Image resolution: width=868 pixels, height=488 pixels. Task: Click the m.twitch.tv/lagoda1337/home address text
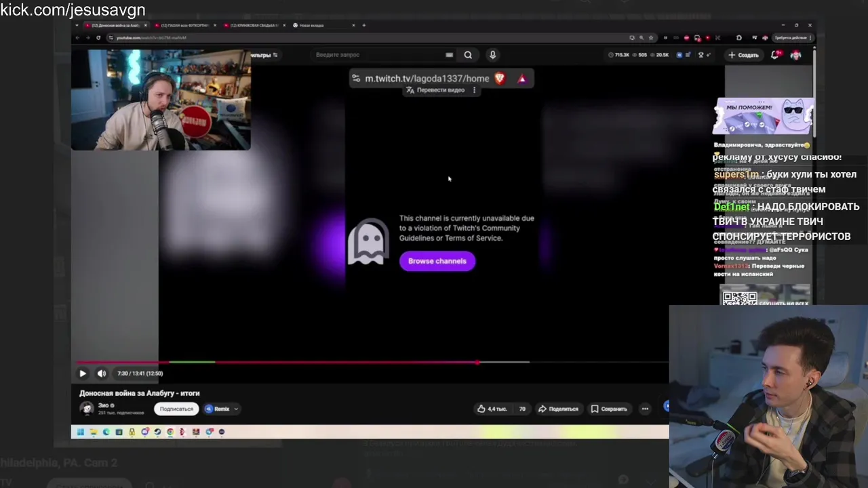pos(427,79)
